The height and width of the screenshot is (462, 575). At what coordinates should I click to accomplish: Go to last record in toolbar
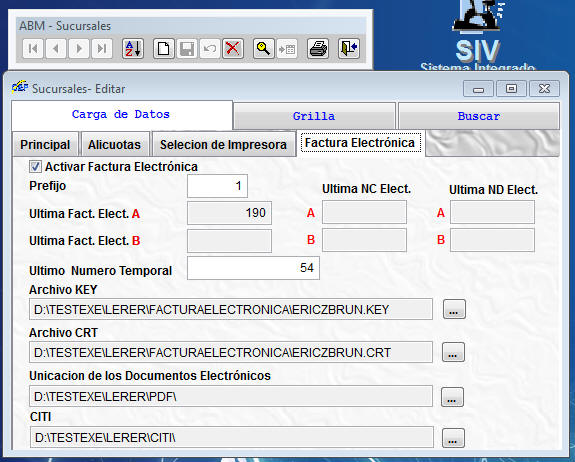point(102,48)
